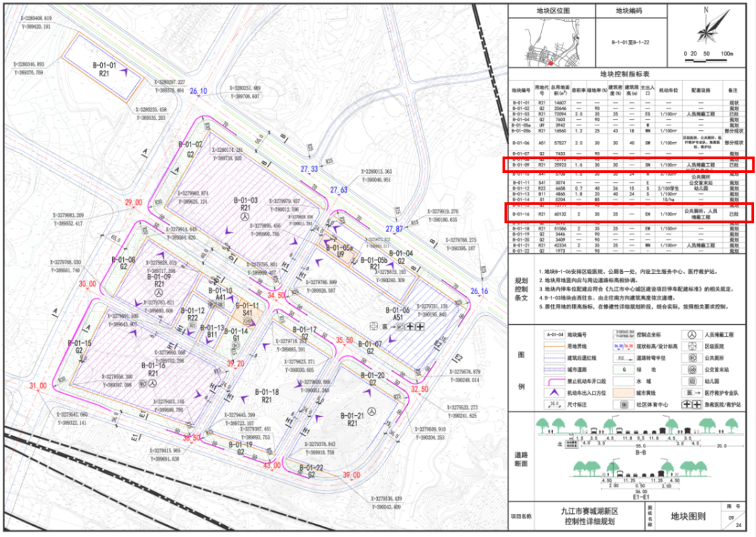Click the red elevation value 43.00
Viewport: 756px width, 537px height.
click(x=272, y=466)
